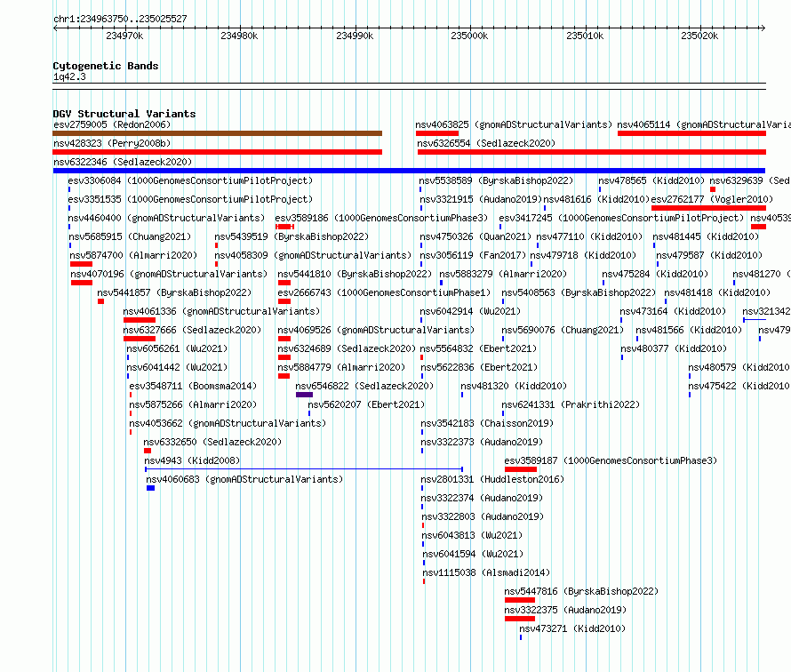Open nsv3322375 (Audano2019) label
The width and height of the screenshot is (791, 672).
(x=565, y=610)
